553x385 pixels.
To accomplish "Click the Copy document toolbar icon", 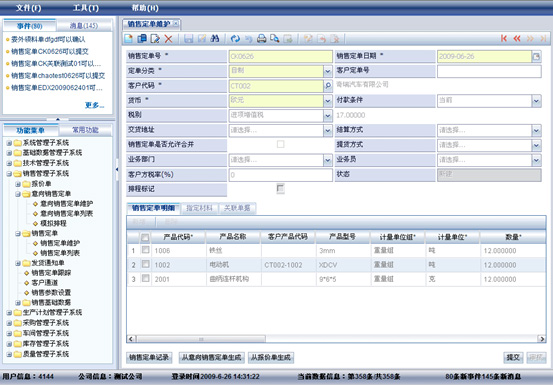I will pos(142,38).
